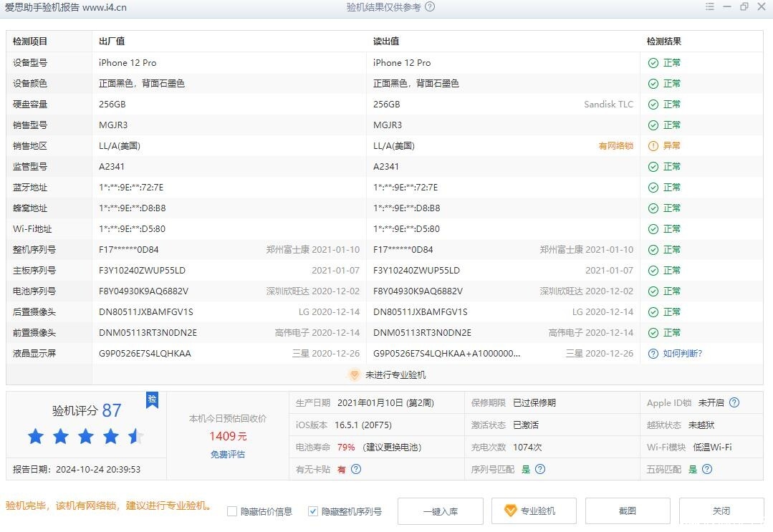Click the help icon next to 验机结果仅供参考
Viewport: 773px width, 532px height.
click(430, 7)
